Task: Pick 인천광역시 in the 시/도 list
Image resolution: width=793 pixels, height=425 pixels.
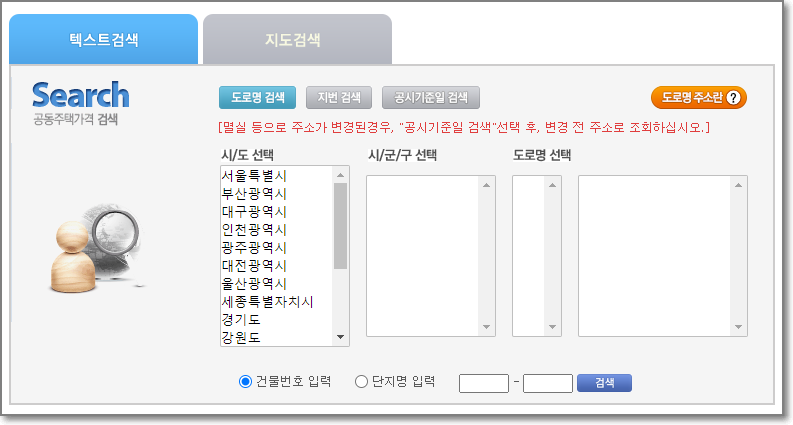Action: pos(277,230)
